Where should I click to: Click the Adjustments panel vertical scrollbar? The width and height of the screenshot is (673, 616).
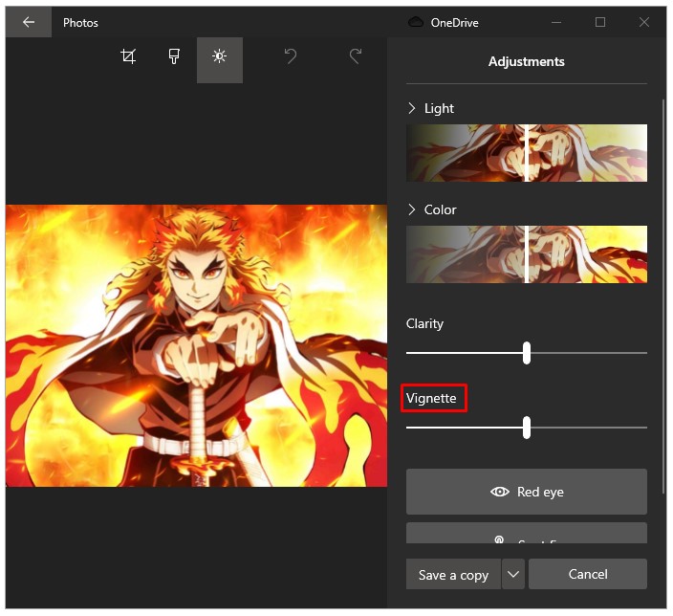coord(663,297)
